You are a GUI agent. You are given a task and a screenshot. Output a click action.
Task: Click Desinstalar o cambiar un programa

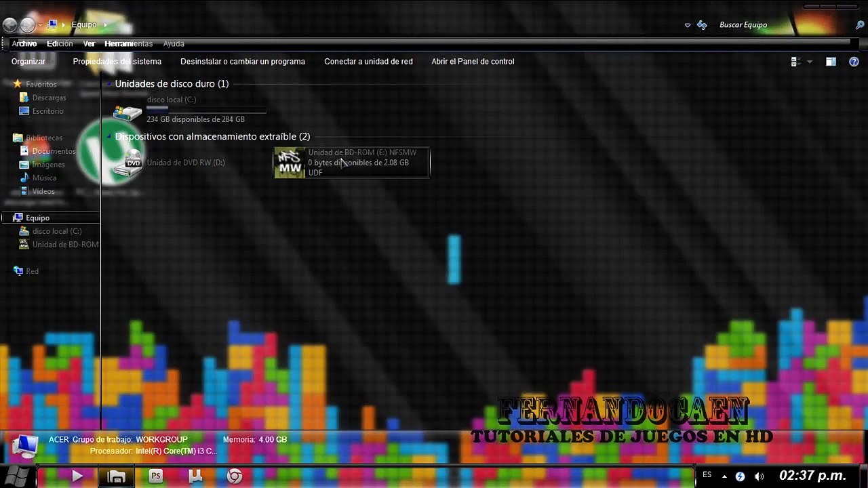(x=243, y=61)
